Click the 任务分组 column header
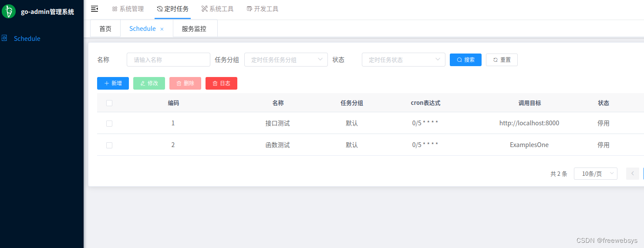 click(352, 103)
